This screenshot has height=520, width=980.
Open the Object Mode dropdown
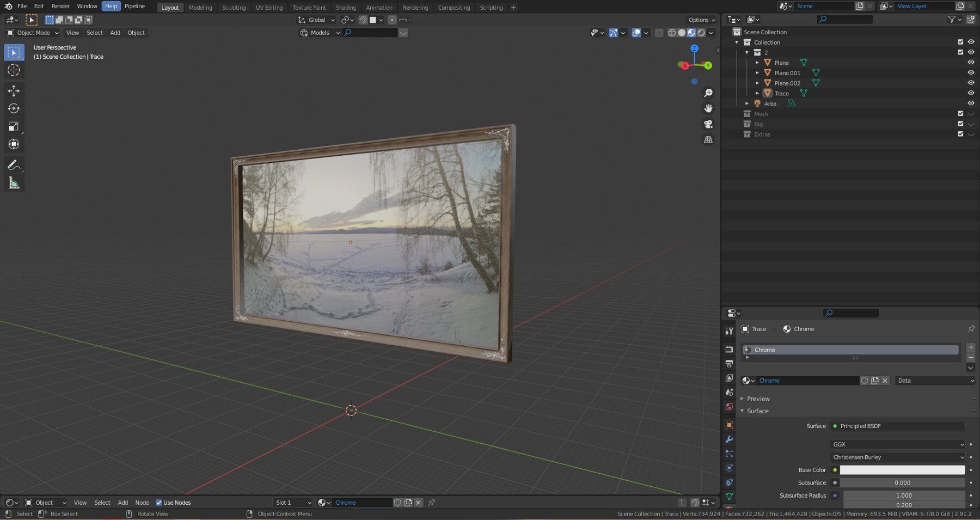tap(33, 33)
